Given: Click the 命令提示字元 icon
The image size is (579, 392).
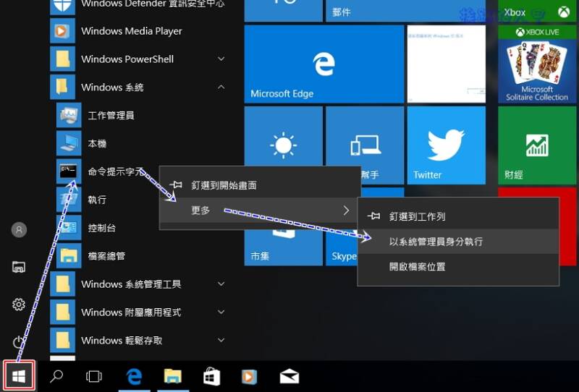Looking at the screenshot, I should [x=69, y=171].
